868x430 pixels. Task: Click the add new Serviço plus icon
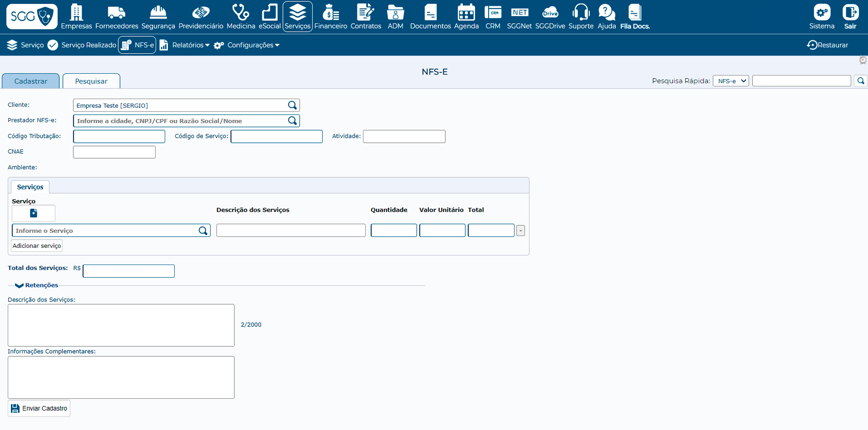click(34, 213)
